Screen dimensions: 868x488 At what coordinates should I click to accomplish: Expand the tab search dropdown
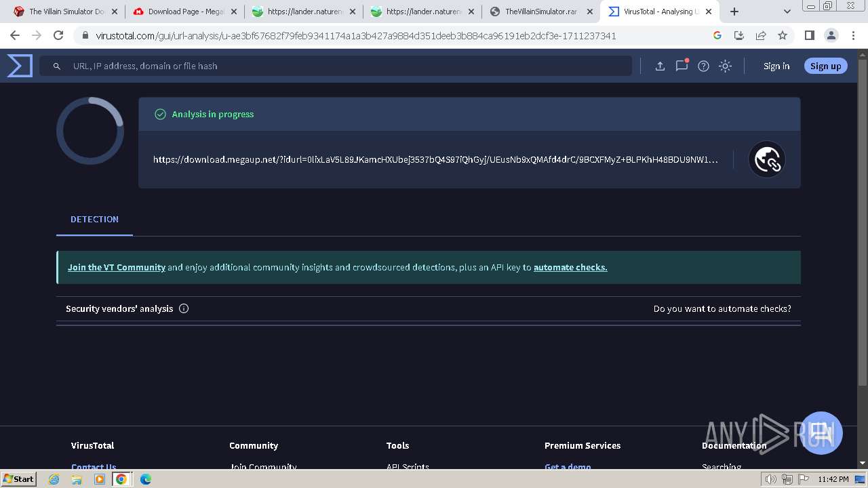coord(787,12)
